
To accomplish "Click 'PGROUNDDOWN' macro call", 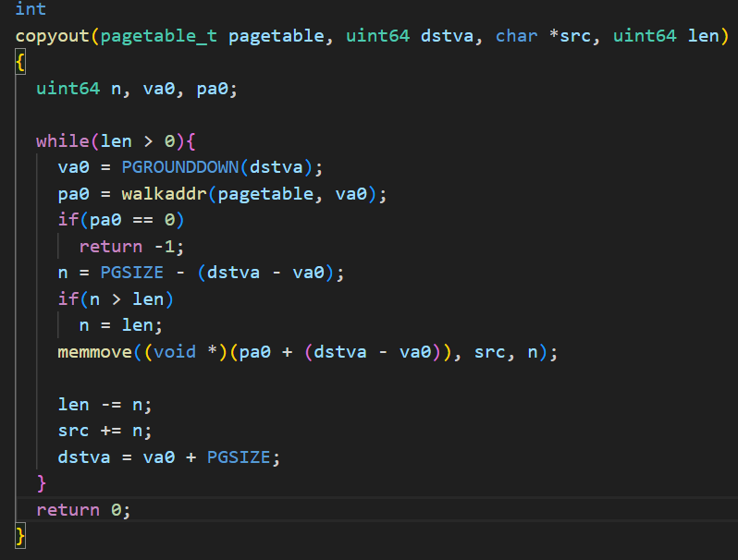I will (180, 167).
